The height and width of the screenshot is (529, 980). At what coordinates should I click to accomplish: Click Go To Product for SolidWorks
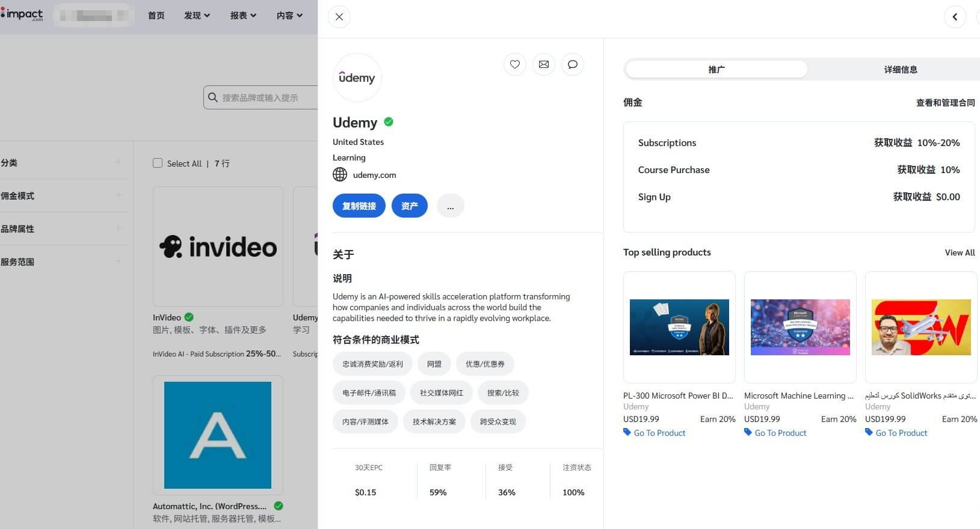pyautogui.click(x=901, y=433)
